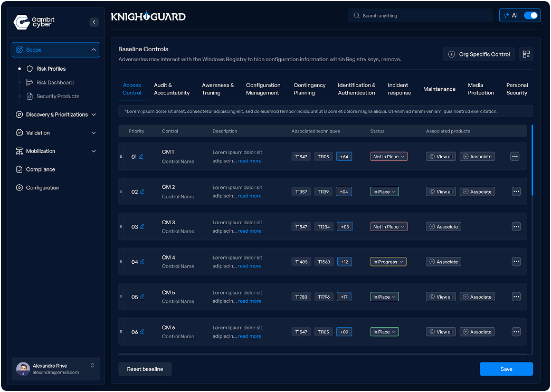The image size is (551, 392).
Task: Edit priority 06 with pencil icon
Action: [x=142, y=331]
